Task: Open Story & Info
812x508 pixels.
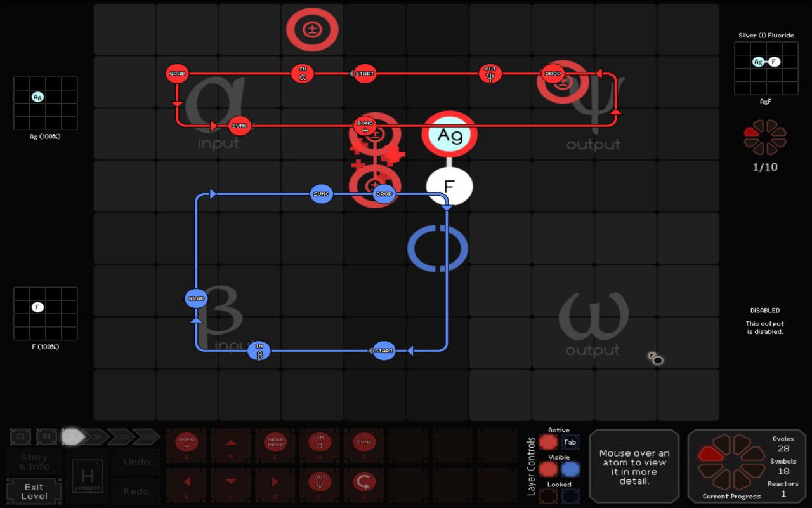Action: pyautogui.click(x=34, y=462)
